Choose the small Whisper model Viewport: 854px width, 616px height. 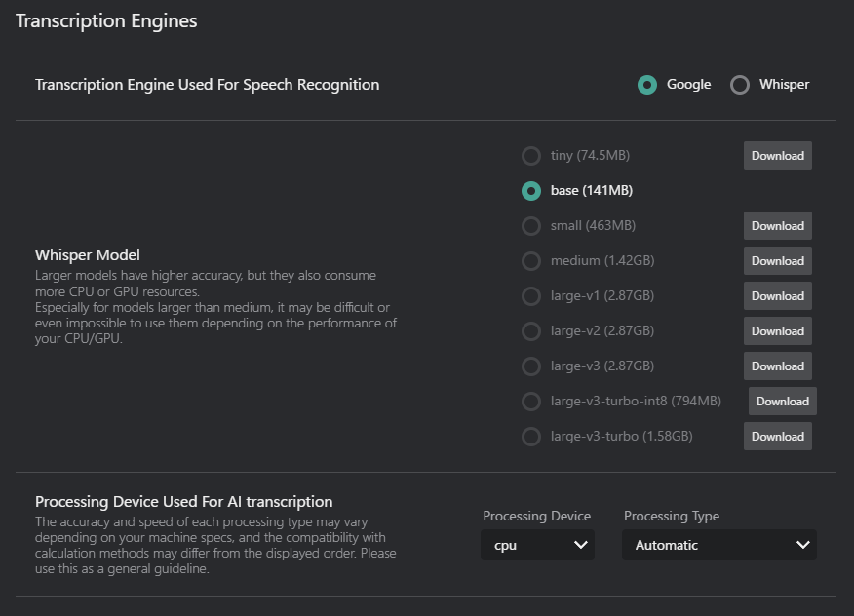[x=531, y=225]
